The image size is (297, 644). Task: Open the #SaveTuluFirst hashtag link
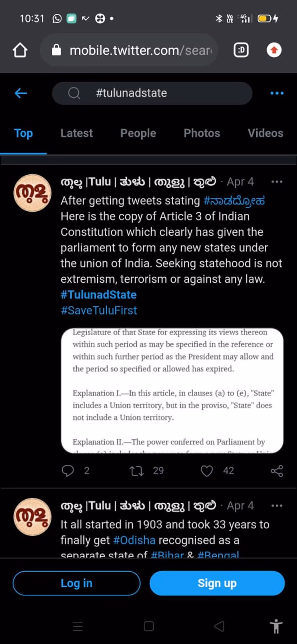click(x=99, y=311)
